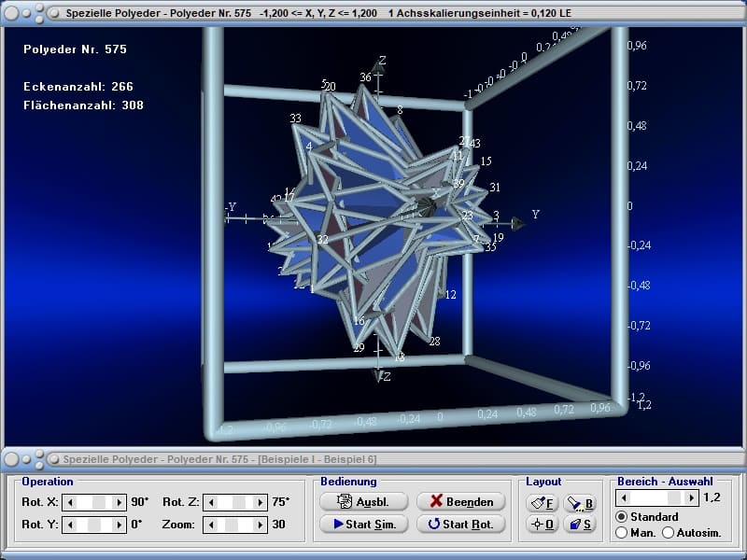Image resolution: width=747 pixels, height=560 pixels.
Task: Click the Zoom value '30'
Action: [x=278, y=525]
